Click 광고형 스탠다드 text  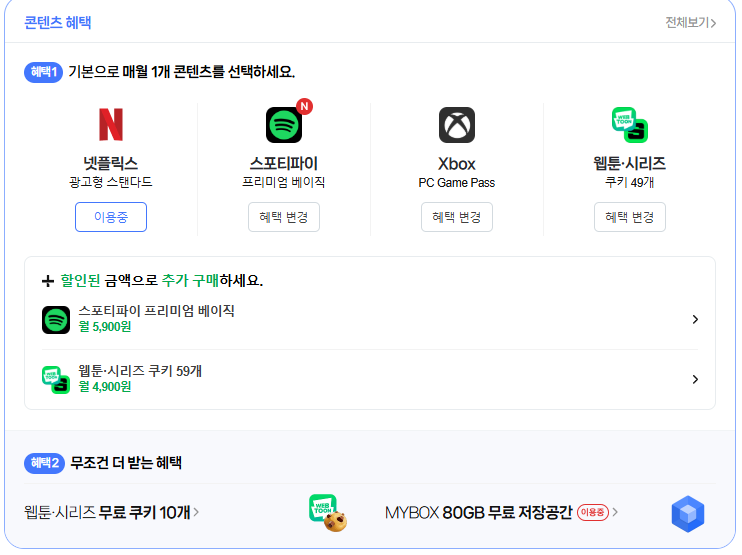click(x=111, y=182)
